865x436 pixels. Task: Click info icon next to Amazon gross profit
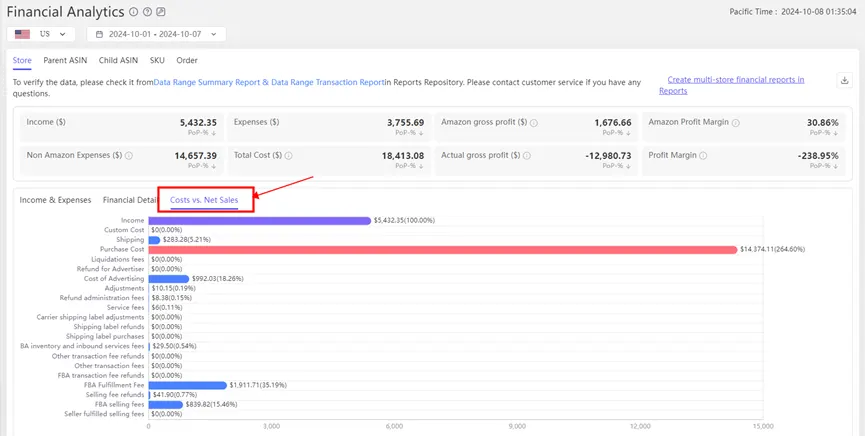[x=534, y=123]
